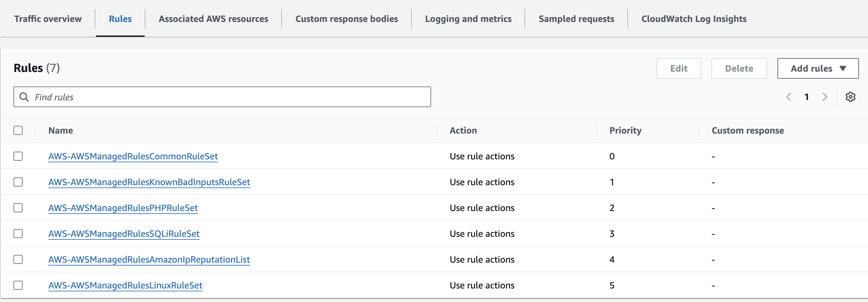
Task: Open AWS-AWSManagedRulesCommonRuleSet link
Action: point(133,156)
